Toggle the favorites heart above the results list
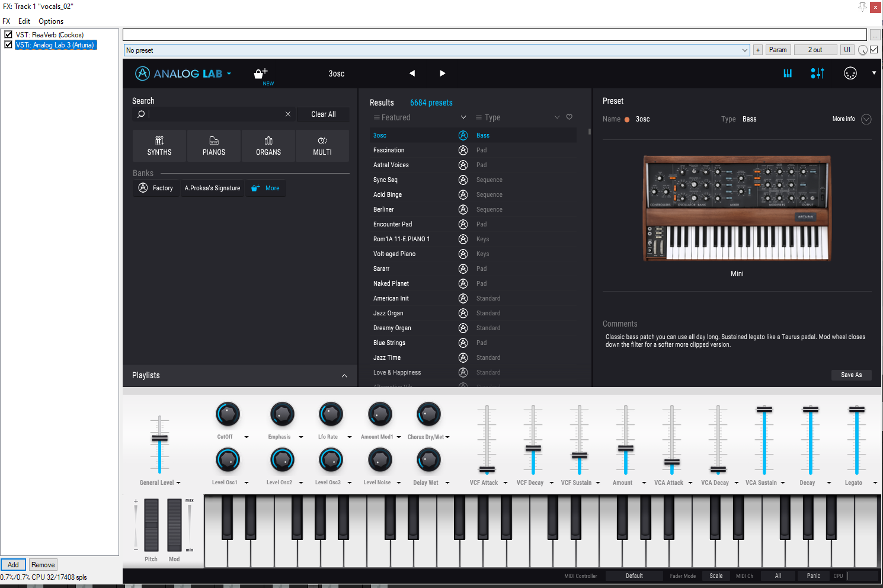This screenshot has height=588, width=883. pyautogui.click(x=569, y=117)
